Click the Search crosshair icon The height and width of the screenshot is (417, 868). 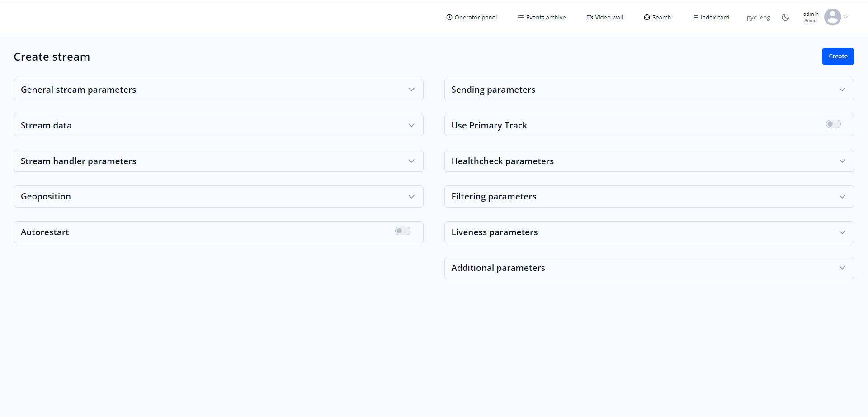coord(646,18)
